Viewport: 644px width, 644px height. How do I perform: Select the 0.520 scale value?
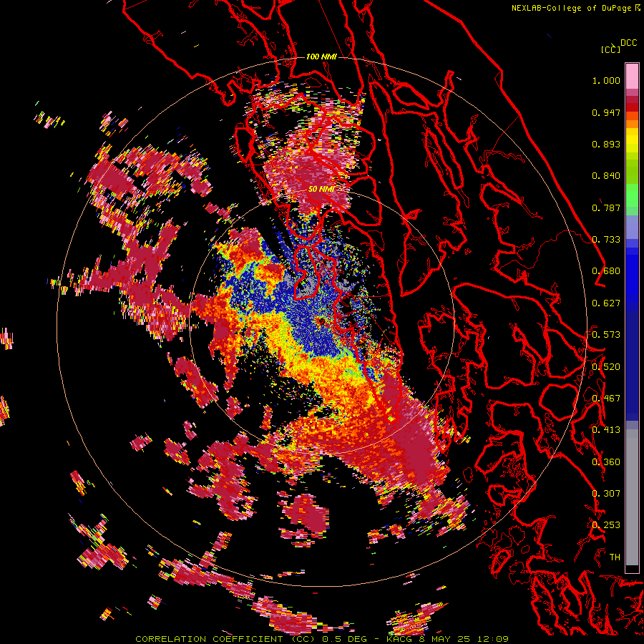coord(606,367)
